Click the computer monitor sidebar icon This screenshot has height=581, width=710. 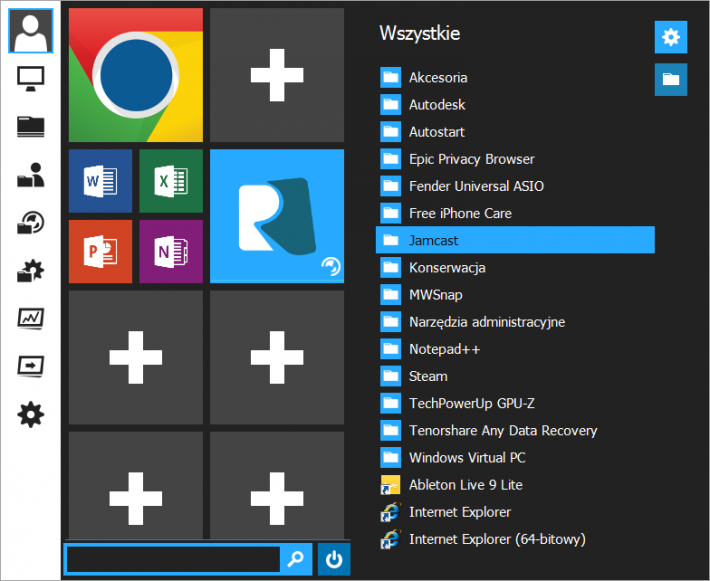(30, 79)
